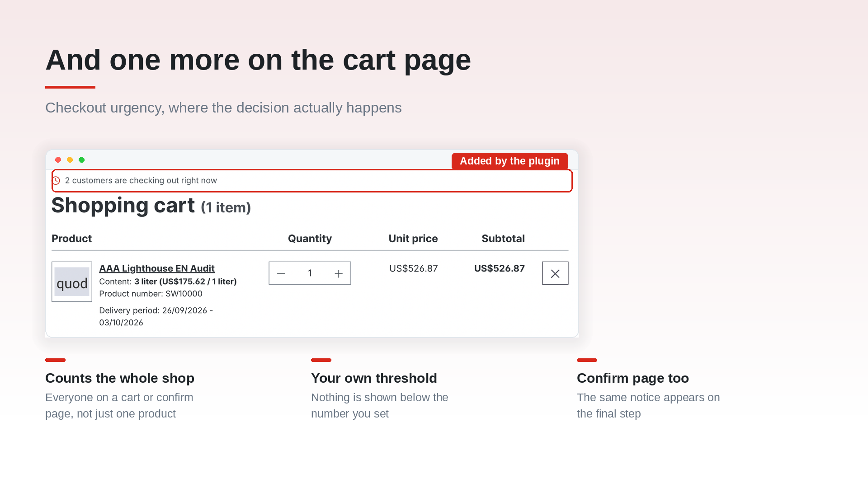The height and width of the screenshot is (488, 868).
Task: Click the Quantity column header
Action: click(310, 239)
